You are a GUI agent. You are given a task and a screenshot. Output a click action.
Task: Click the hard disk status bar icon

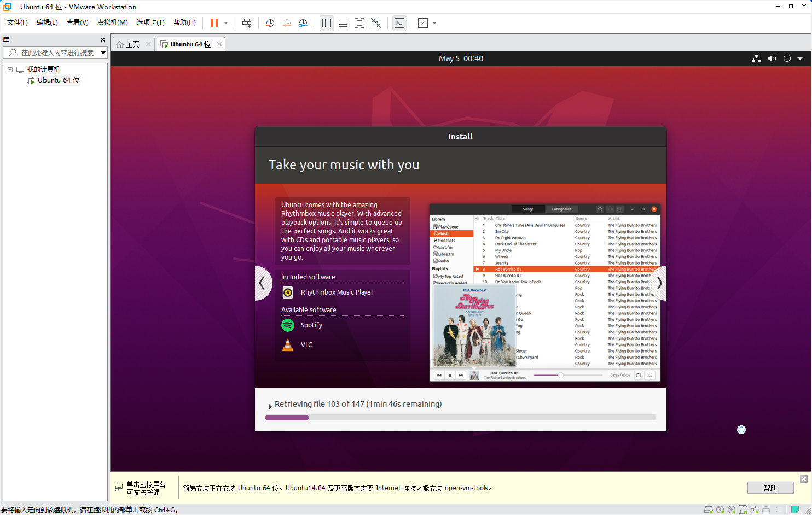[x=709, y=510]
